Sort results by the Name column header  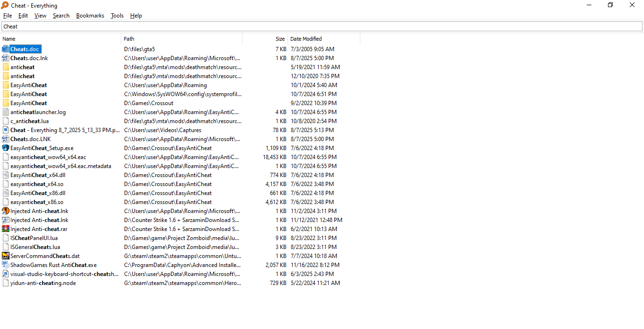(61, 39)
